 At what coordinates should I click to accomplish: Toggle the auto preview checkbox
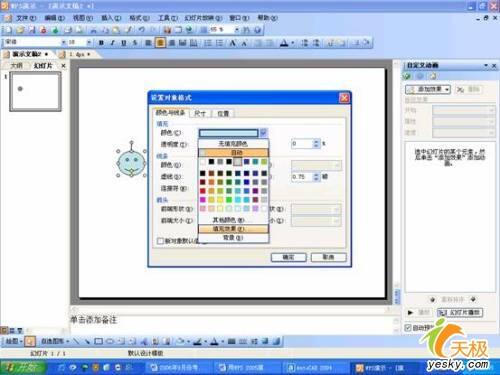pos(407,328)
